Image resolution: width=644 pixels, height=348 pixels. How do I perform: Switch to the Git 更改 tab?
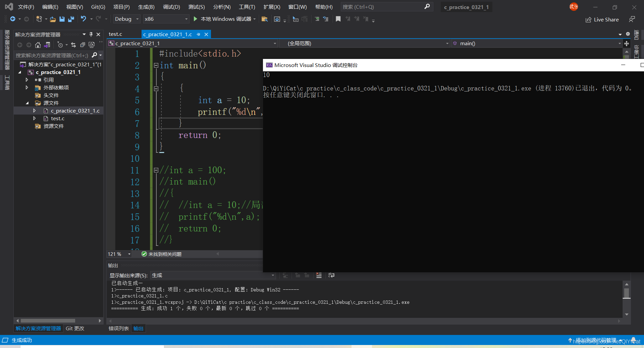coord(75,329)
